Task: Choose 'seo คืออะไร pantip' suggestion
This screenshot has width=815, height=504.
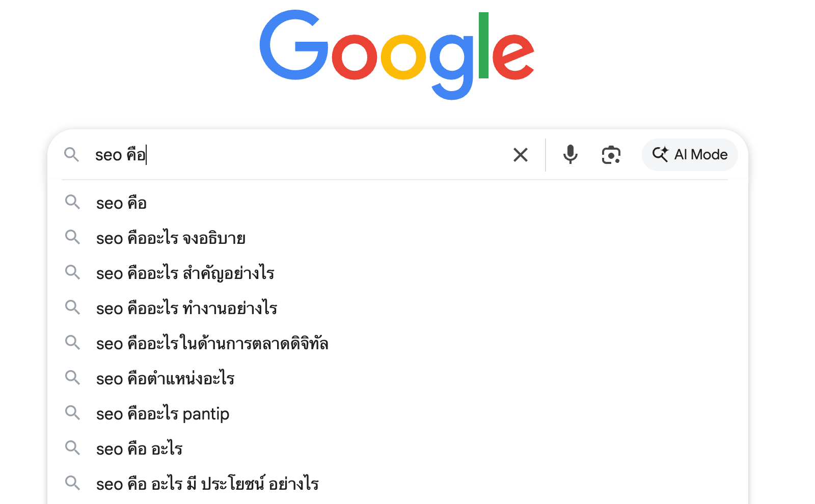Action: [x=163, y=413]
